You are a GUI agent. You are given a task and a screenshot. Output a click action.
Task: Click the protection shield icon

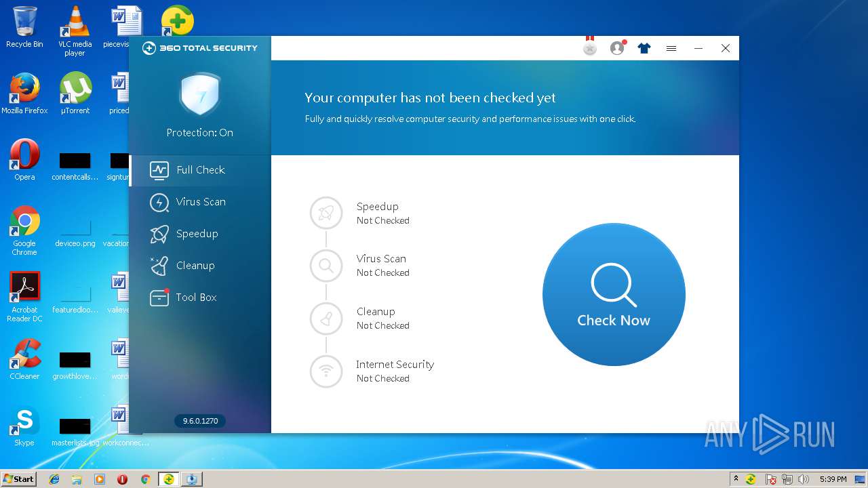200,94
